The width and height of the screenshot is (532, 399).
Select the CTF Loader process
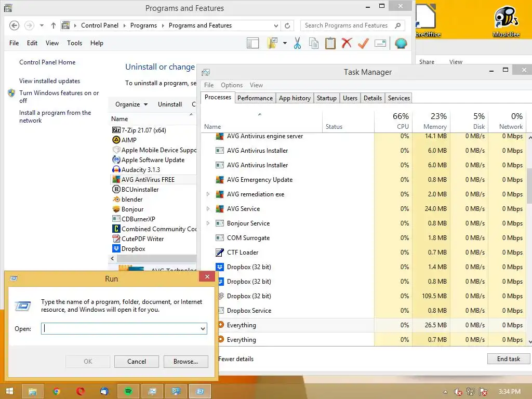pyautogui.click(x=364, y=252)
